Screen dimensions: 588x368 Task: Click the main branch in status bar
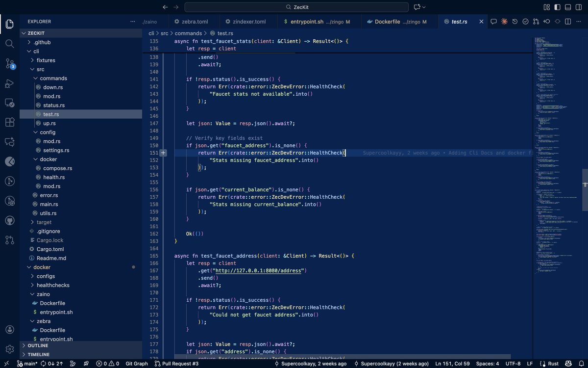point(27,364)
